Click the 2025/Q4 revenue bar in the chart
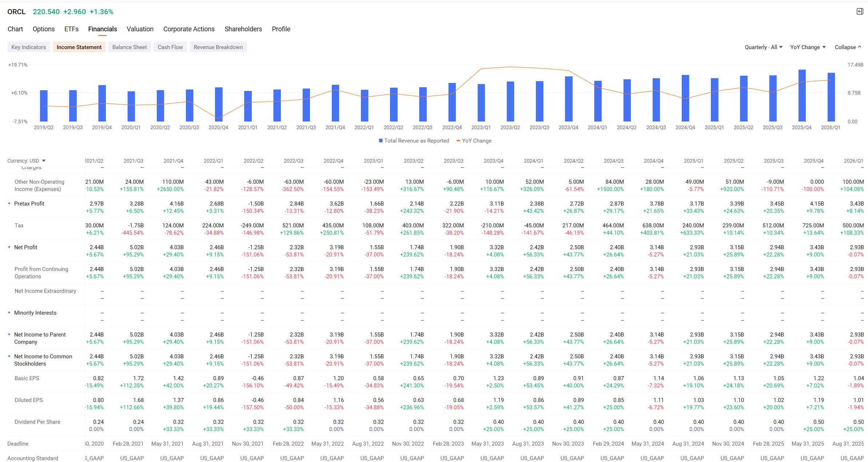The width and height of the screenshot is (868, 462). (x=802, y=95)
